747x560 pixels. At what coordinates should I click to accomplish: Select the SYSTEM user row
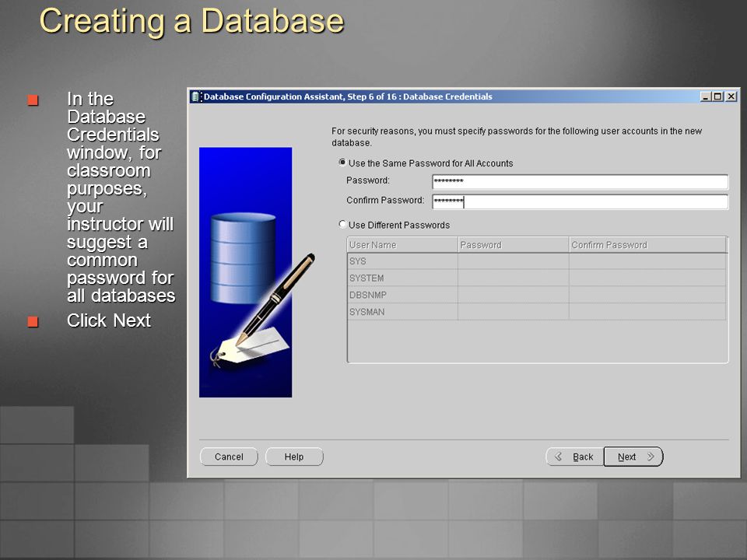pyautogui.click(x=536, y=278)
